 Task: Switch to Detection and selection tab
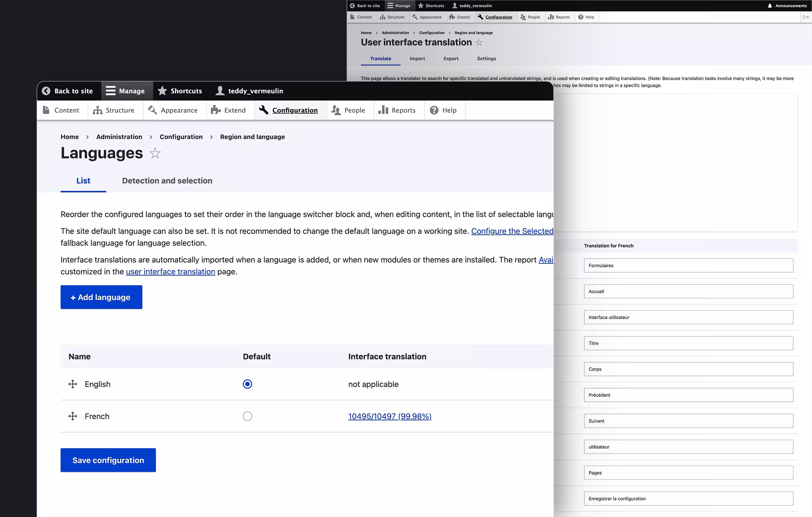point(167,181)
